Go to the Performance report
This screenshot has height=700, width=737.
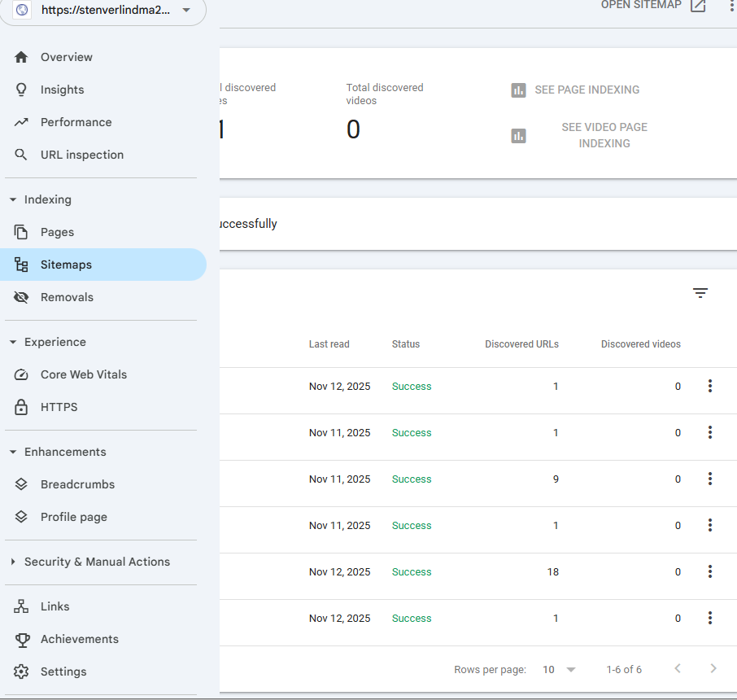click(x=76, y=122)
